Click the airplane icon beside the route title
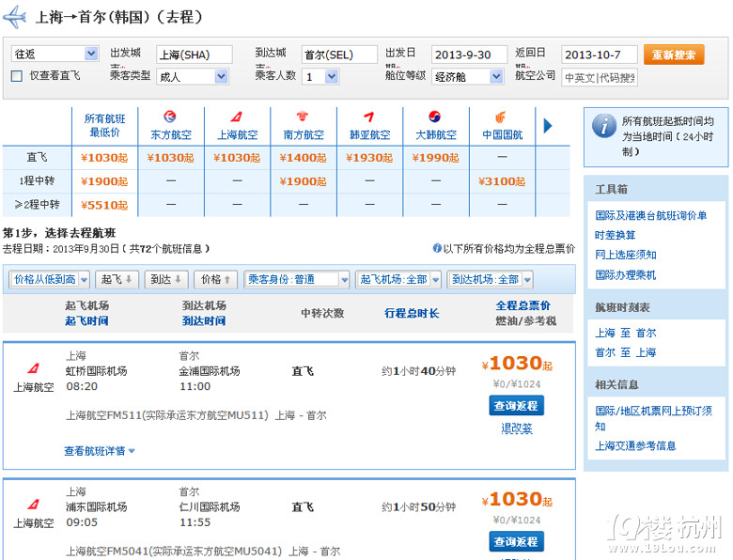This screenshot has width=733, height=560. [x=14, y=17]
